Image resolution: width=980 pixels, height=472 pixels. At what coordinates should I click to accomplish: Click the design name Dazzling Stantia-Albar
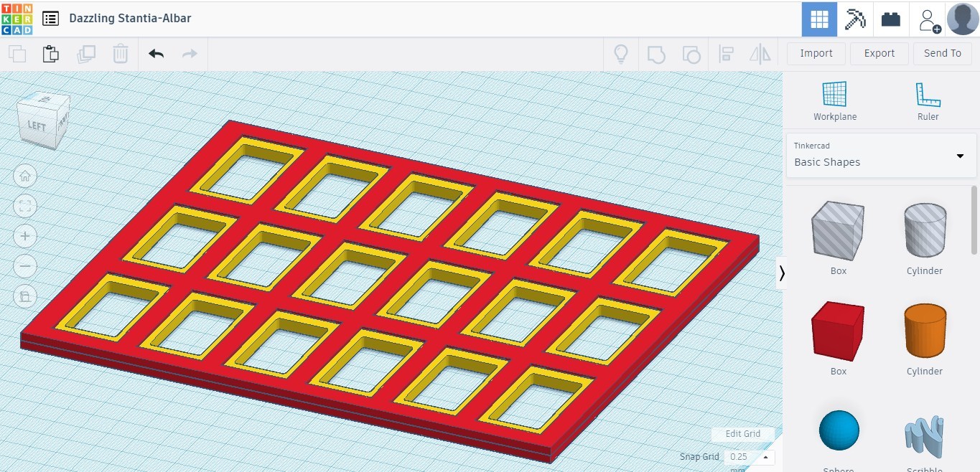tap(130, 19)
